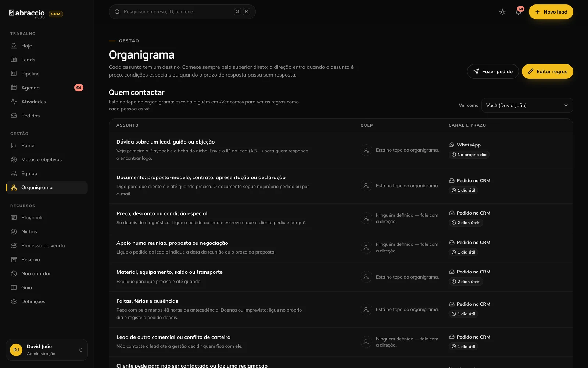The width and height of the screenshot is (588, 368).
Task: Click the Atividades pulse icon
Action: (14, 102)
